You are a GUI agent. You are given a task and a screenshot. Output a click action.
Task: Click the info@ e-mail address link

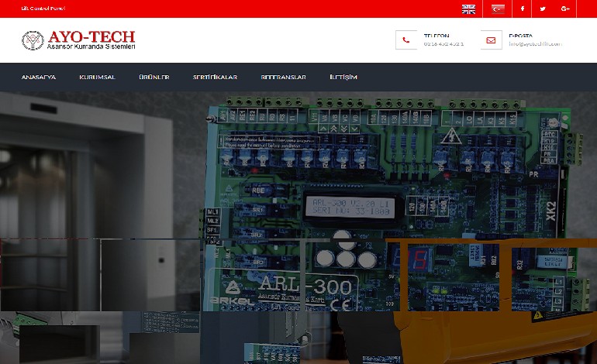coord(535,43)
